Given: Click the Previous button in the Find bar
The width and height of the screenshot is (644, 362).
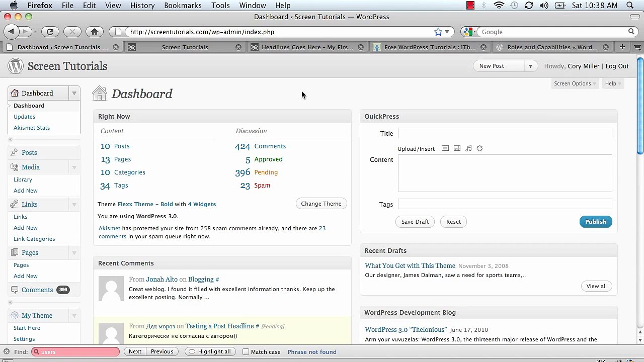Looking at the screenshot, I should [x=162, y=351].
